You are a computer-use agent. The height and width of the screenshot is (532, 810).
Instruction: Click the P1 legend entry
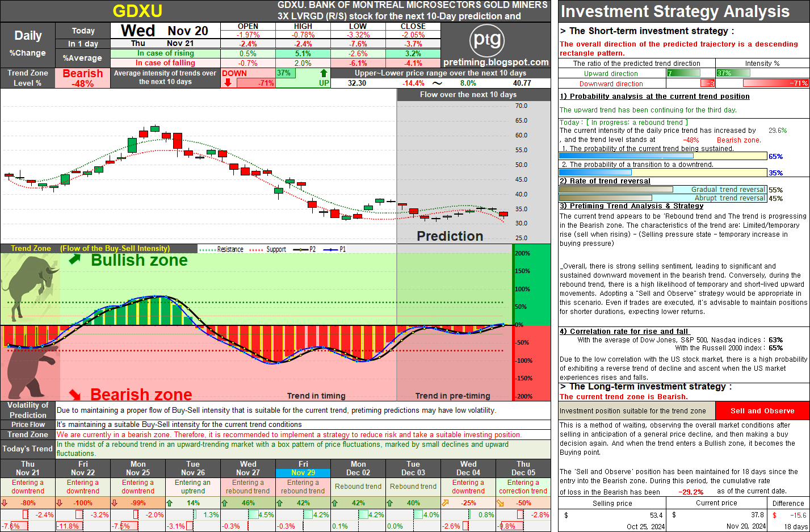334,249
